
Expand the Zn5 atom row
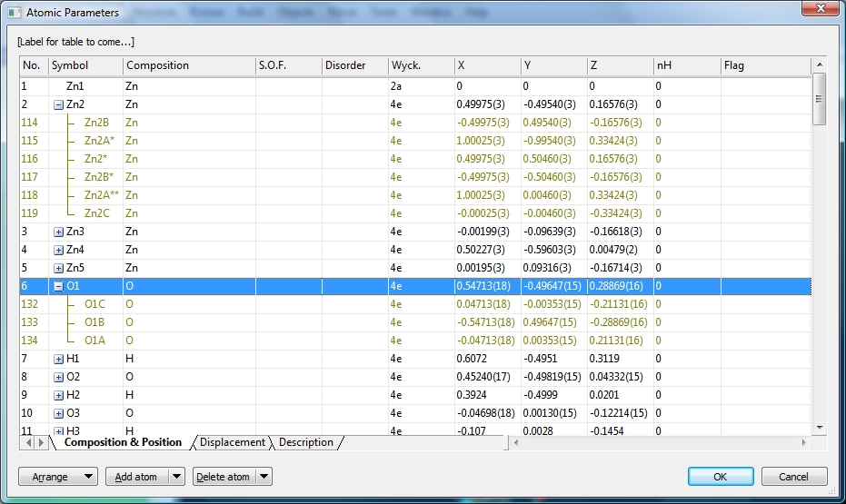tap(59, 268)
